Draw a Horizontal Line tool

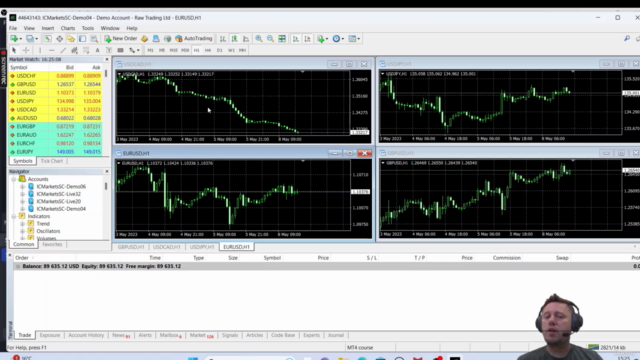coord(51,50)
